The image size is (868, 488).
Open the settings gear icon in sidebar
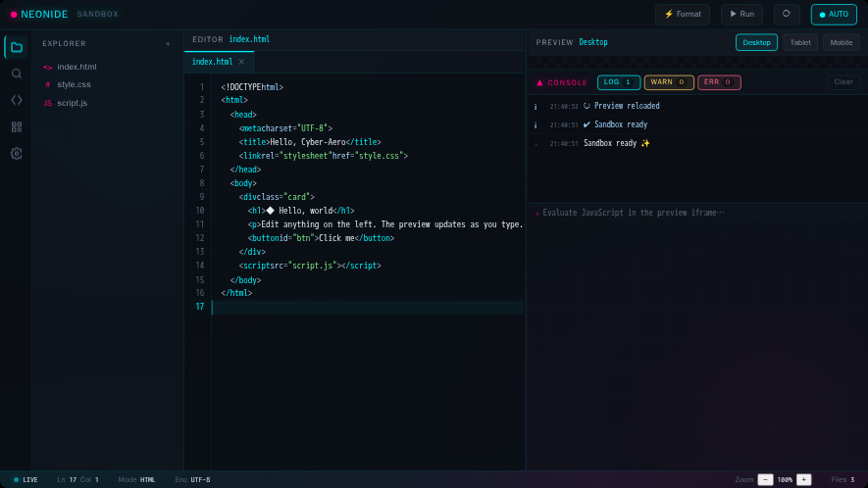click(x=17, y=154)
